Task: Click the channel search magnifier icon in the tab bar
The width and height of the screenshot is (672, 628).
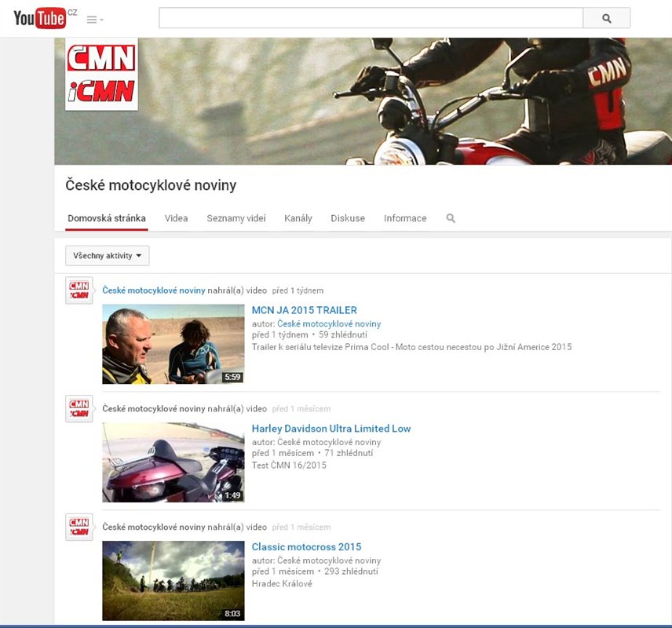Action: tap(451, 218)
